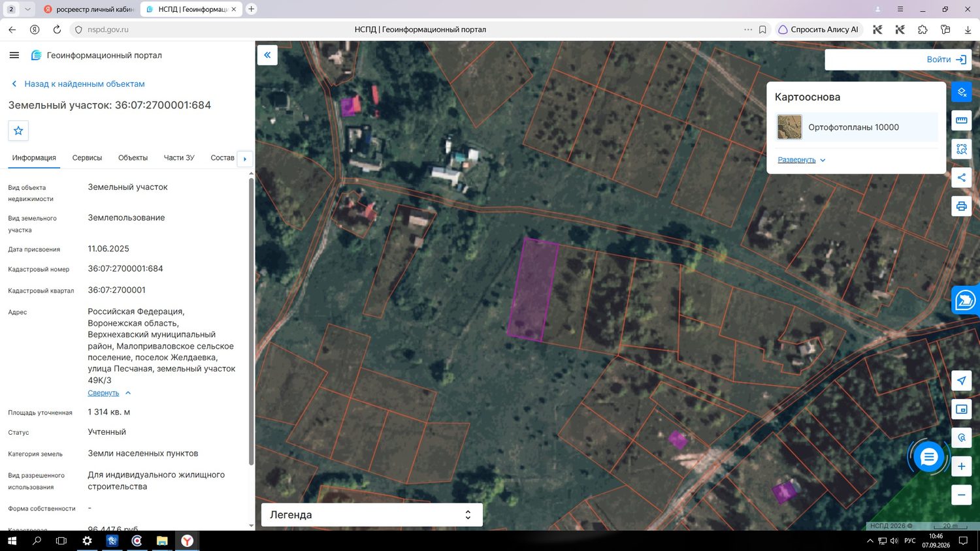Screen dimensions: 980x551
Task: Click the Войти login button
Action: coord(946,59)
